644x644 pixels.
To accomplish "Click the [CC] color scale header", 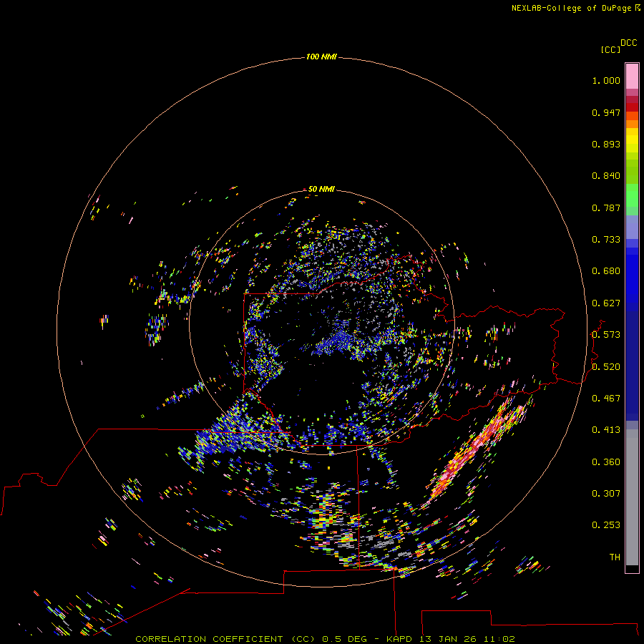I will click(610, 49).
